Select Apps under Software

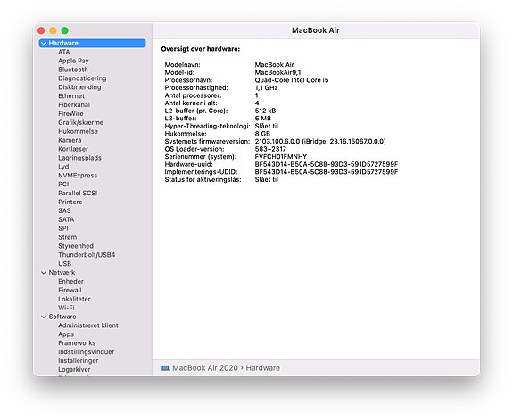click(66, 334)
